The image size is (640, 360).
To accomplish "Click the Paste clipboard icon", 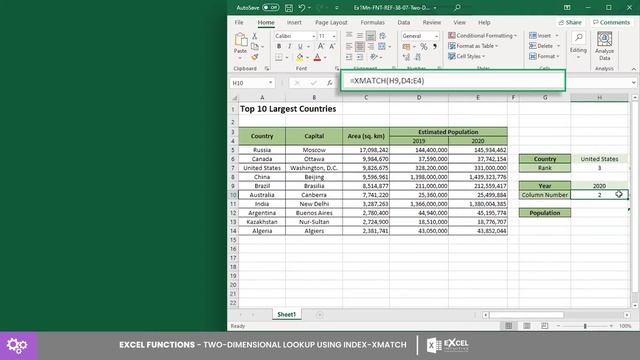I will click(240, 40).
